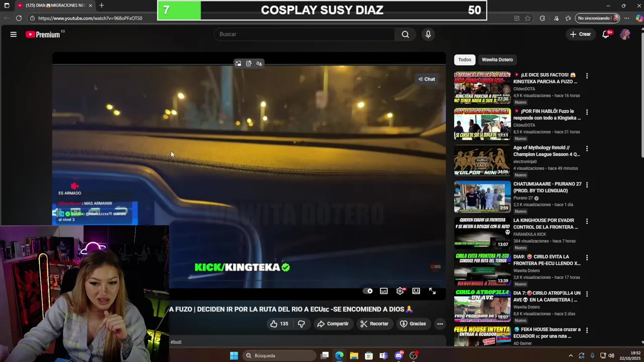Select the Todos filter chip
644x362 pixels.
pos(465,59)
